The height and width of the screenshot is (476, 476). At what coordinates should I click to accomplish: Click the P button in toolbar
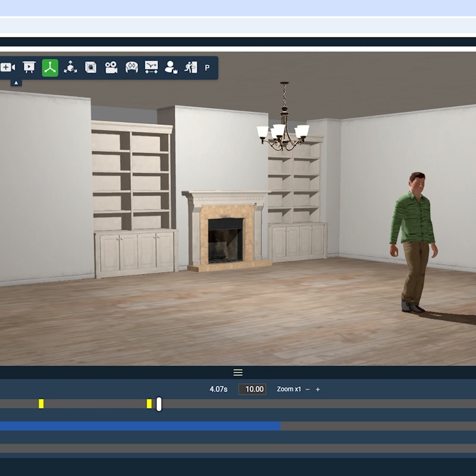click(x=207, y=68)
